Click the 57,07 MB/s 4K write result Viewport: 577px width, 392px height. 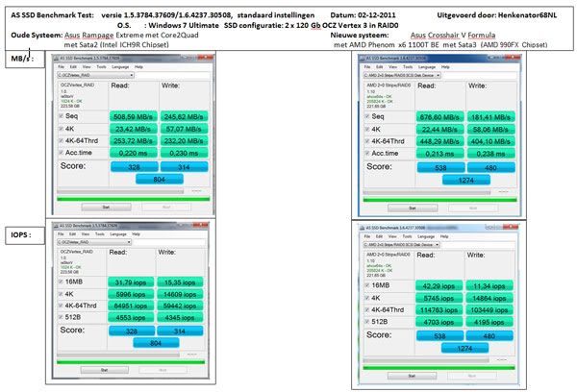(184, 129)
